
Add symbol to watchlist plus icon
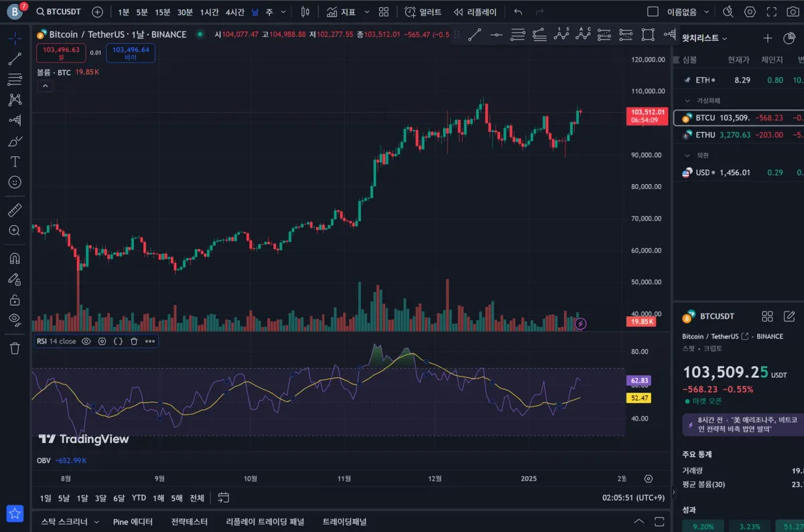tap(768, 38)
